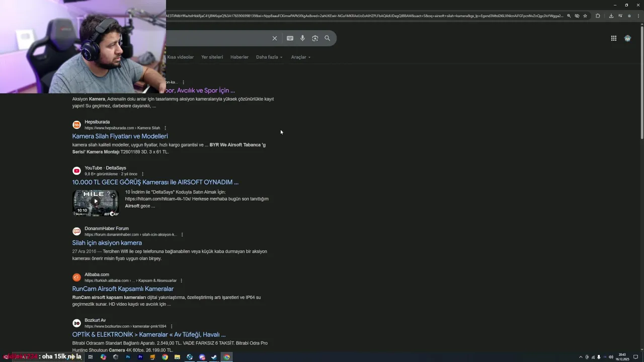Open File Explorer from the taskbar
Viewport: 644px width, 362px height.
pyautogui.click(x=177, y=357)
